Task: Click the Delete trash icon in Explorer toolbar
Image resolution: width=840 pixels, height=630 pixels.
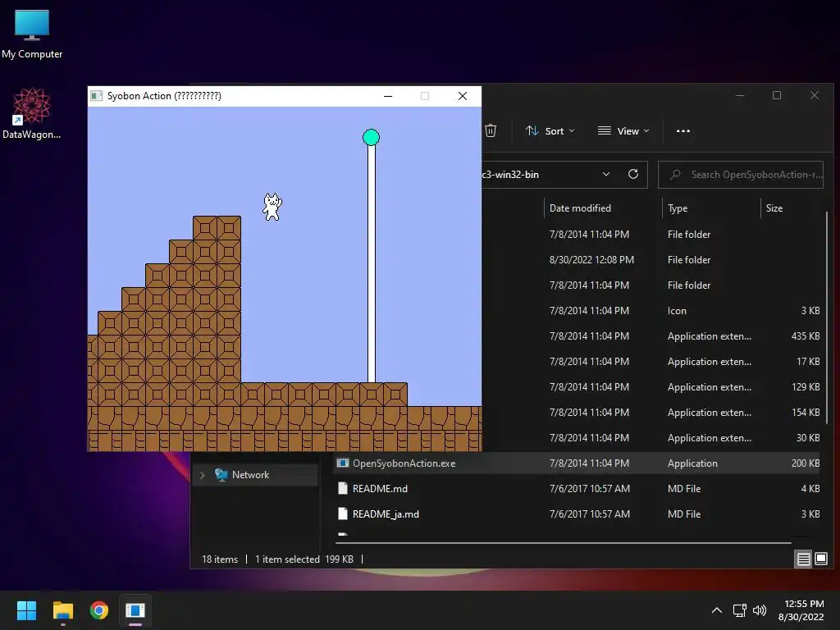Action: (491, 130)
